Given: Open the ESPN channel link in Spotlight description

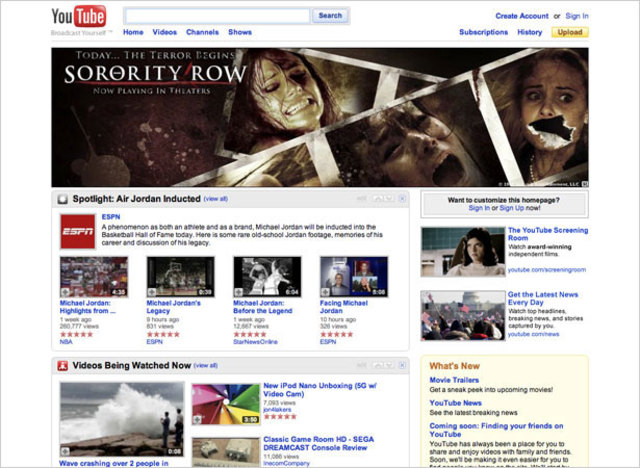Looking at the screenshot, I should [x=111, y=217].
